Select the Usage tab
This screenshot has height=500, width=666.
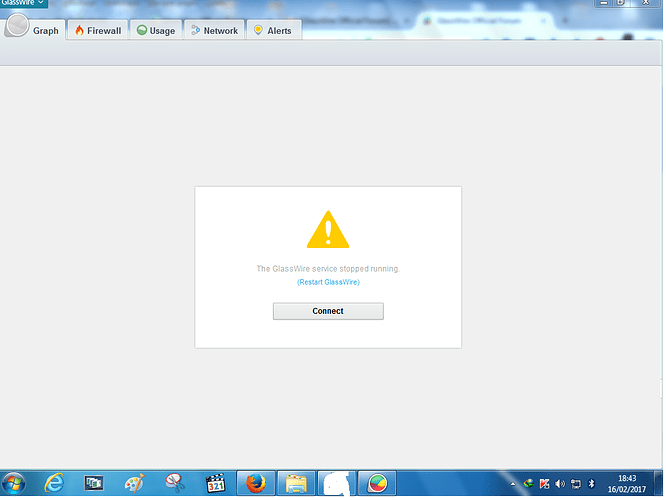pyautogui.click(x=156, y=31)
